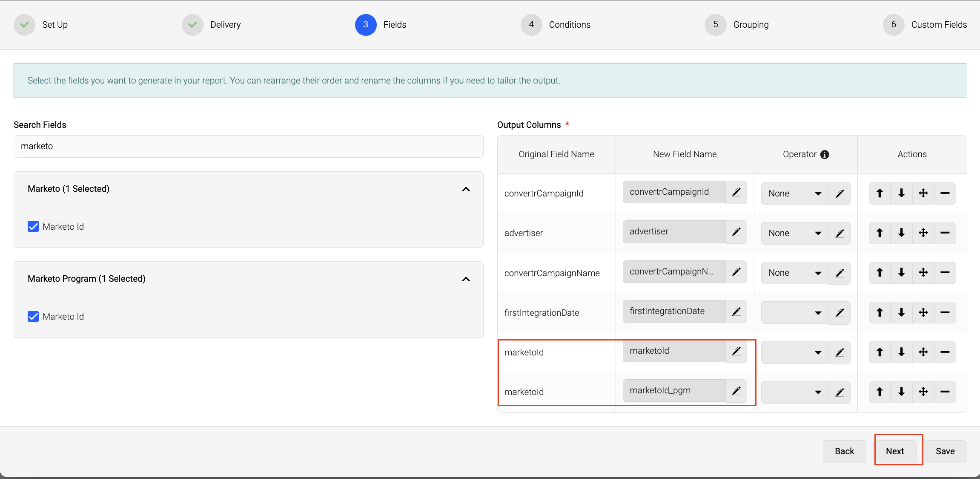Click drag-move handle for convertrCampaignId row
Viewport: 980px width, 479px height.
[x=923, y=193]
